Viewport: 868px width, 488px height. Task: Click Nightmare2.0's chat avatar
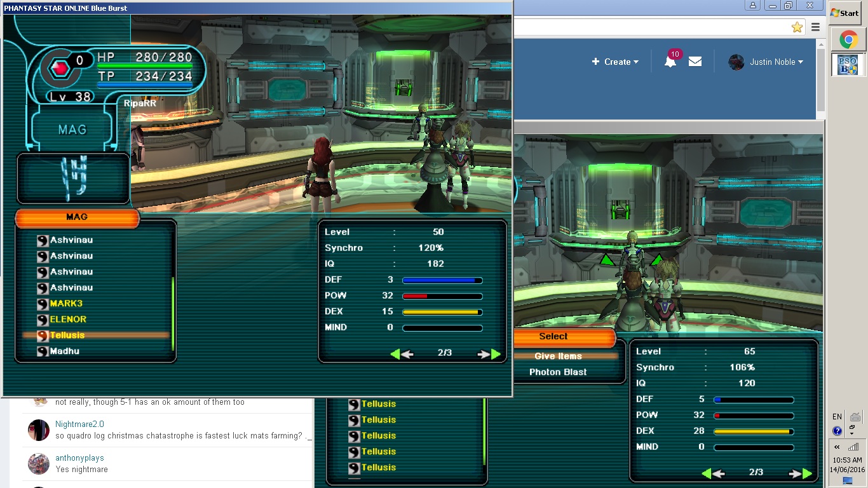[x=38, y=430]
